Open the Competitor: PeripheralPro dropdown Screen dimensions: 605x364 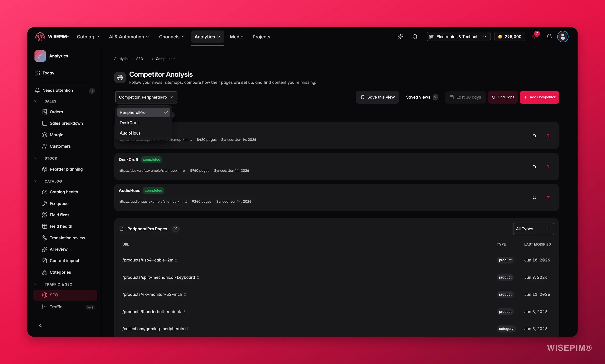146,97
